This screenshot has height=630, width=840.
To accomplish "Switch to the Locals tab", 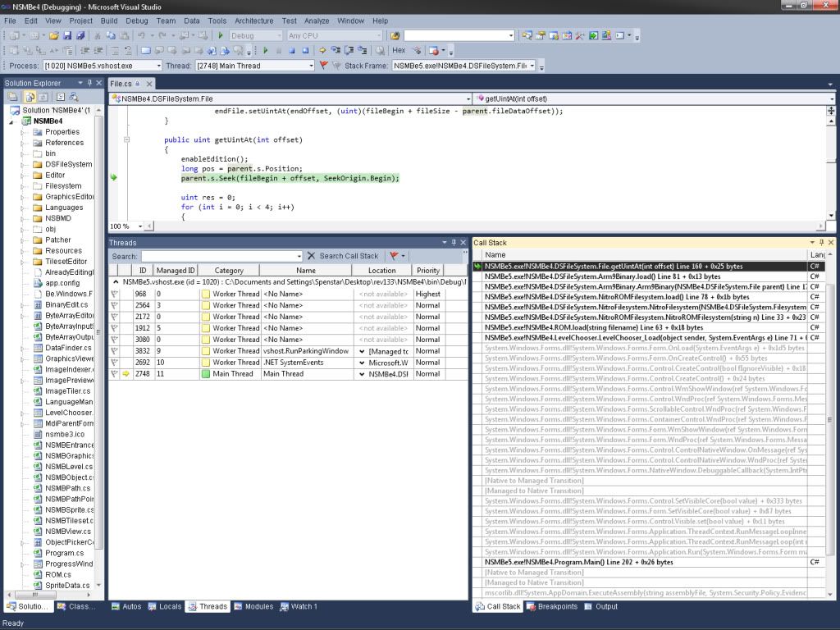I will (x=165, y=607).
